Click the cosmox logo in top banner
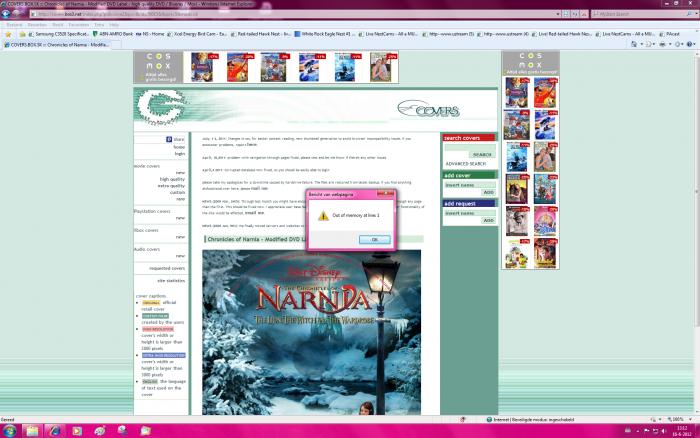 158,67
